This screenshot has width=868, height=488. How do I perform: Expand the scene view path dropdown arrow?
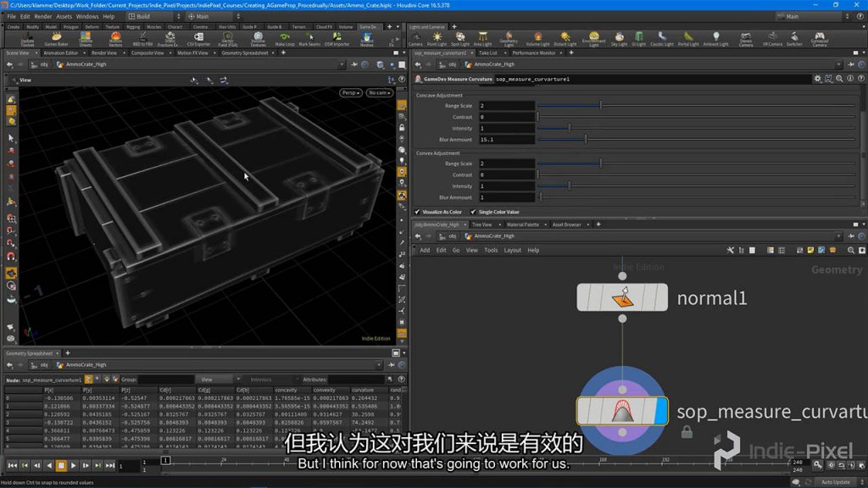(341, 64)
